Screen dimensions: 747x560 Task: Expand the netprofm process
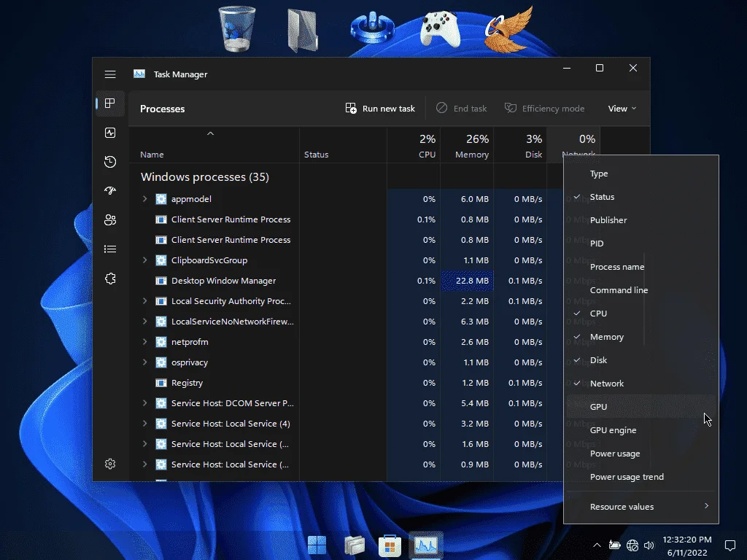[145, 343]
